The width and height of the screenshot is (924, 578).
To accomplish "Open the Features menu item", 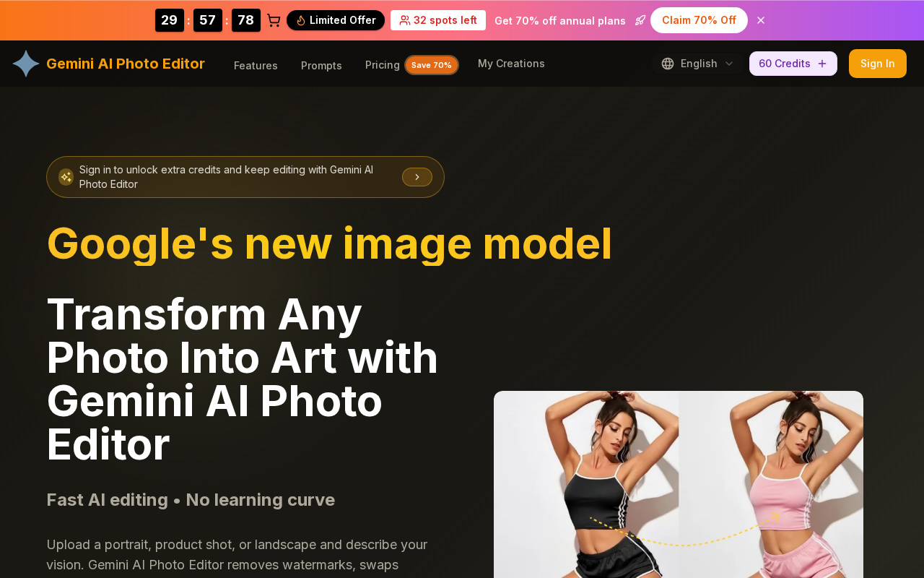I will [256, 65].
